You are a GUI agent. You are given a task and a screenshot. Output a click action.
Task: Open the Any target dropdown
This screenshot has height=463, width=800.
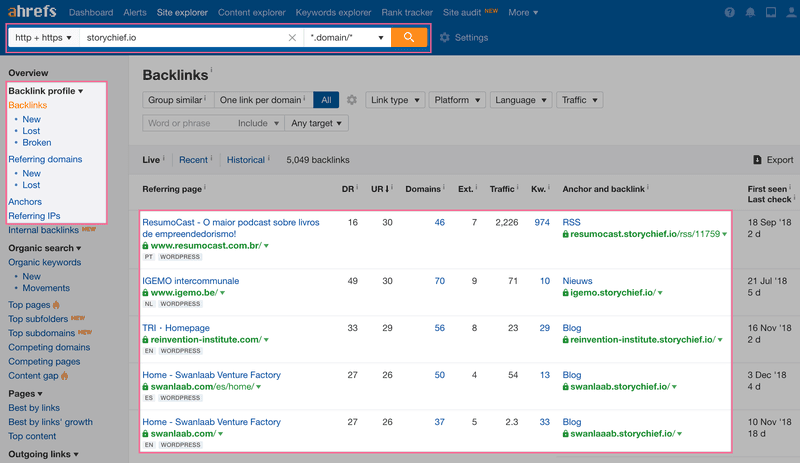point(316,123)
